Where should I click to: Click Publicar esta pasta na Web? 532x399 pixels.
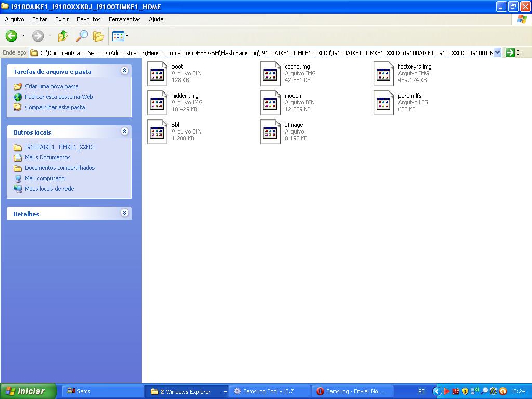pos(59,97)
